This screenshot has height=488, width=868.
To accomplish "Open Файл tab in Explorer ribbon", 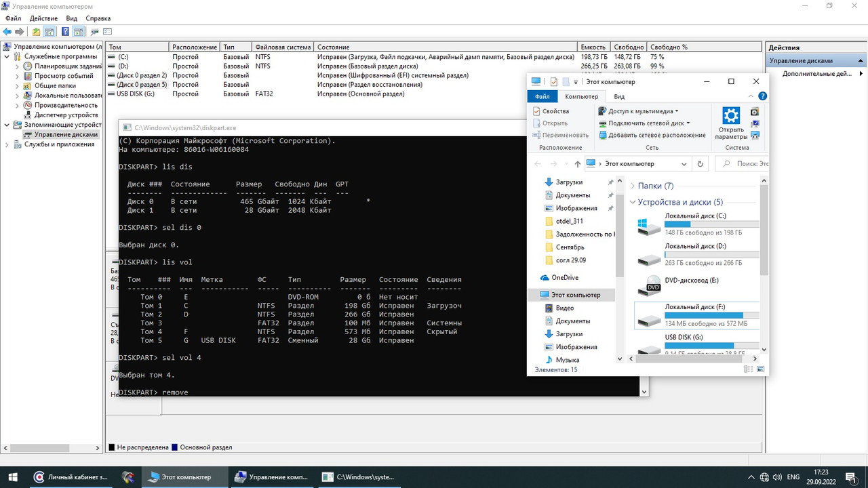I will coord(542,97).
